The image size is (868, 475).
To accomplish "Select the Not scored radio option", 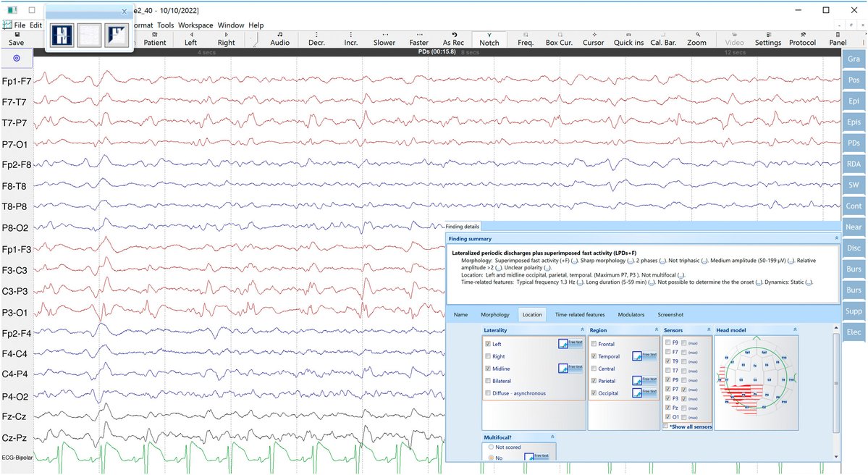I will (x=490, y=447).
